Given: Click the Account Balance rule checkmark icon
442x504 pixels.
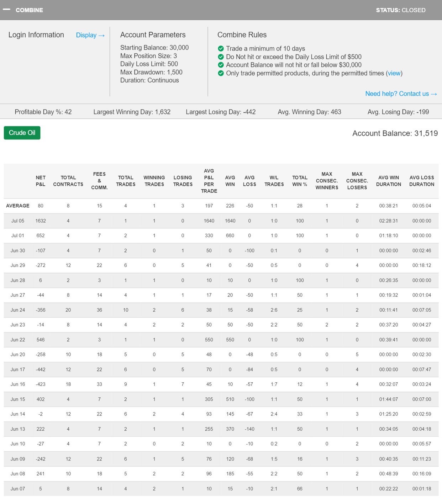Looking at the screenshot, I should (x=221, y=65).
